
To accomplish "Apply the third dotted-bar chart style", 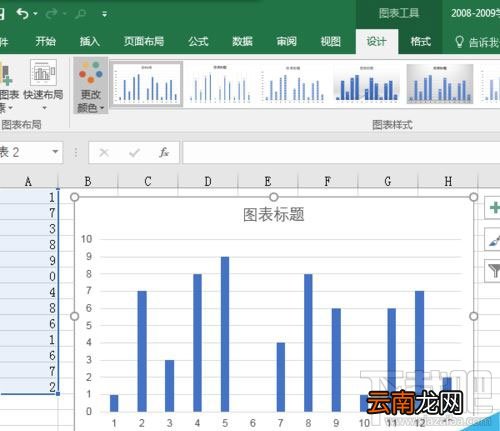I will [x=293, y=84].
